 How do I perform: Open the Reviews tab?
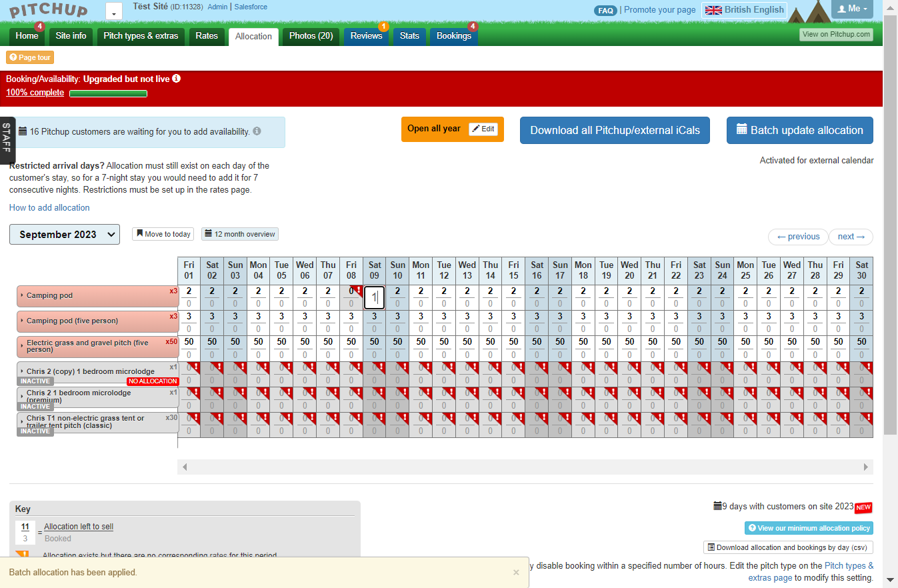(x=367, y=36)
